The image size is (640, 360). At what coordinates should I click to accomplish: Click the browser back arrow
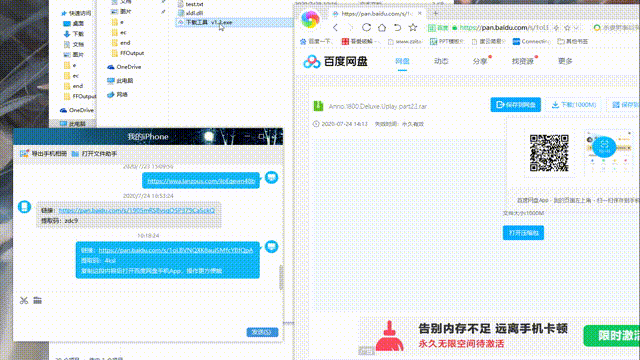(x=336, y=27)
